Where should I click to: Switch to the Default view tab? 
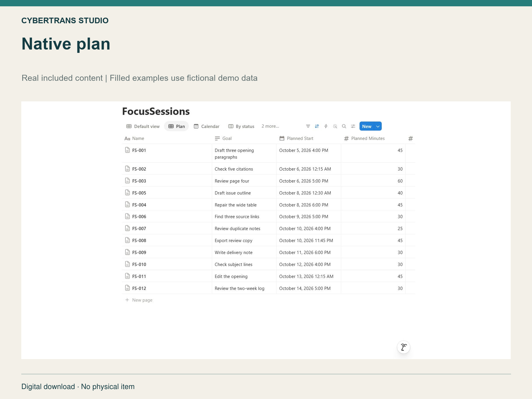pos(143,126)
